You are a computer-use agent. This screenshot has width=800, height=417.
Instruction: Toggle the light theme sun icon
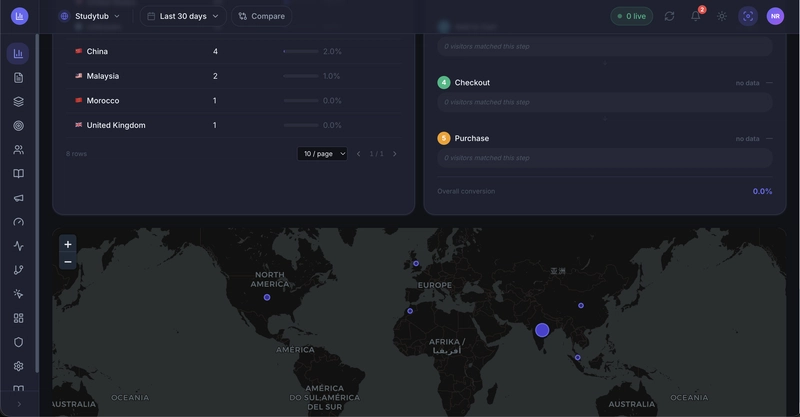721,16
